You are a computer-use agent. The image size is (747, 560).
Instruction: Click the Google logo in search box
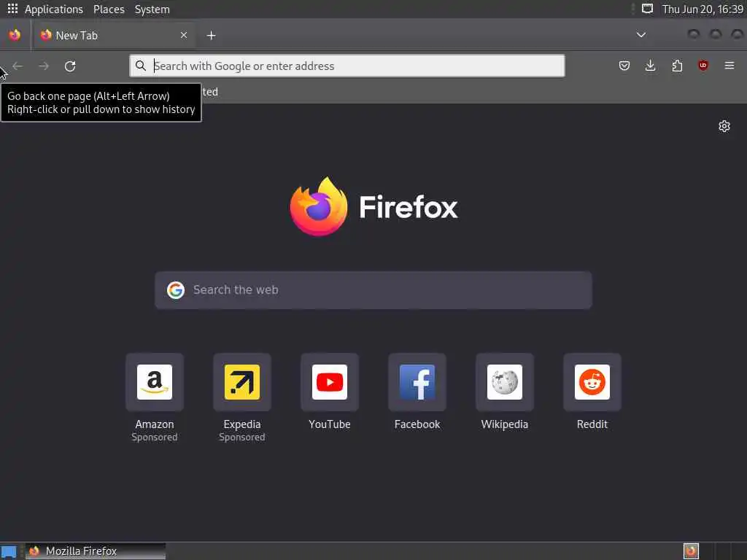pos(176,289)
